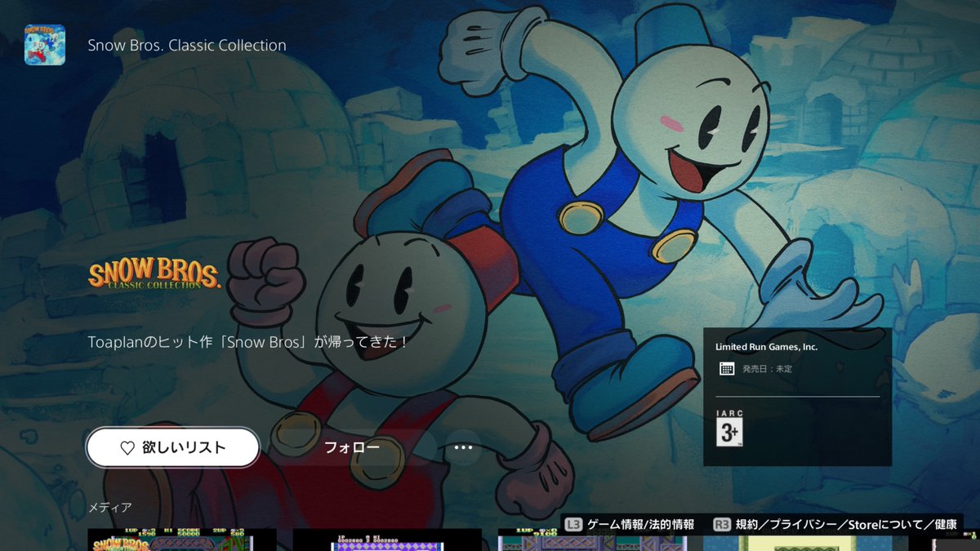Open the second media thumbnail with purple stage
The height and width of the screenshot is (551, 980).
pos(387,540)
